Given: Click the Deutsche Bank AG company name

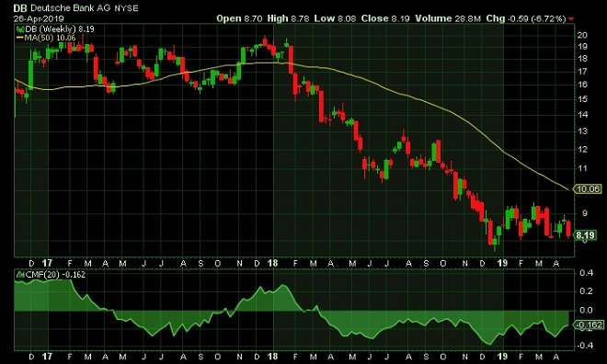Looking at the screenshot, I should [x=71, y=7].
